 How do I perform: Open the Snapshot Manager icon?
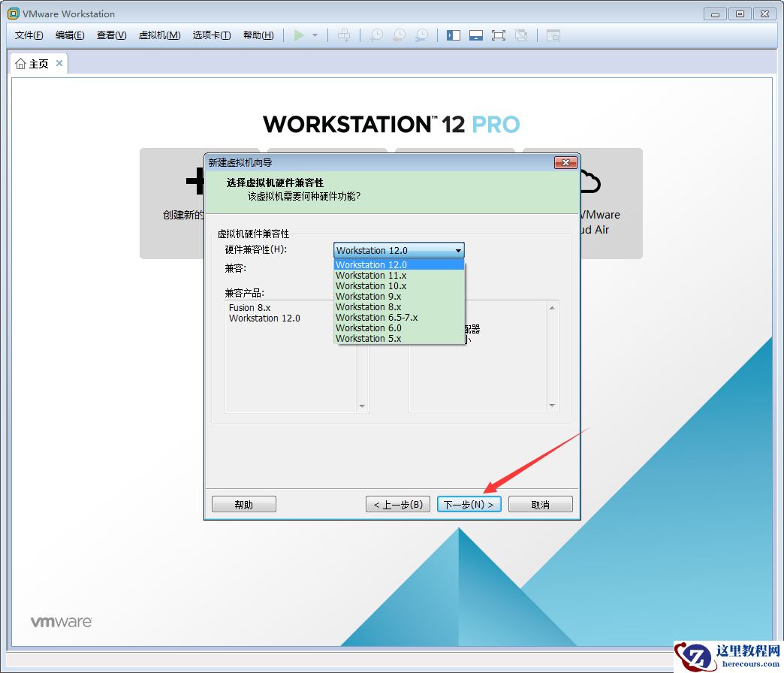pyautogui.click(x=422, y=35)
